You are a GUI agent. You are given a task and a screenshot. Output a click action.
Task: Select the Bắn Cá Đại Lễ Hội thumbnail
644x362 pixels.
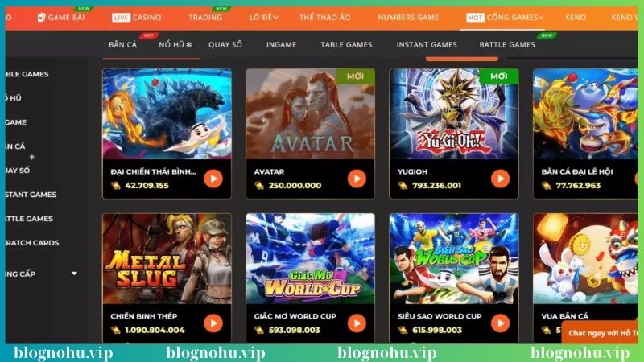(x=585, y=114)
